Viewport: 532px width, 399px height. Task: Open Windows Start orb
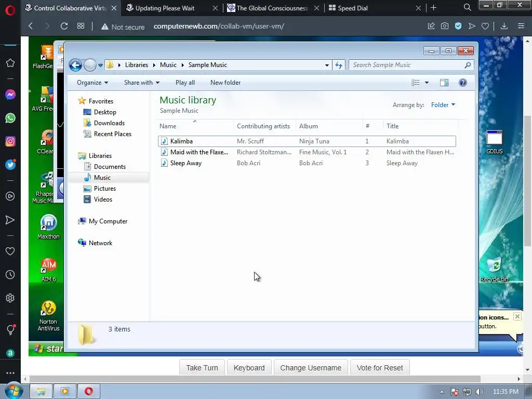point(13,391)
